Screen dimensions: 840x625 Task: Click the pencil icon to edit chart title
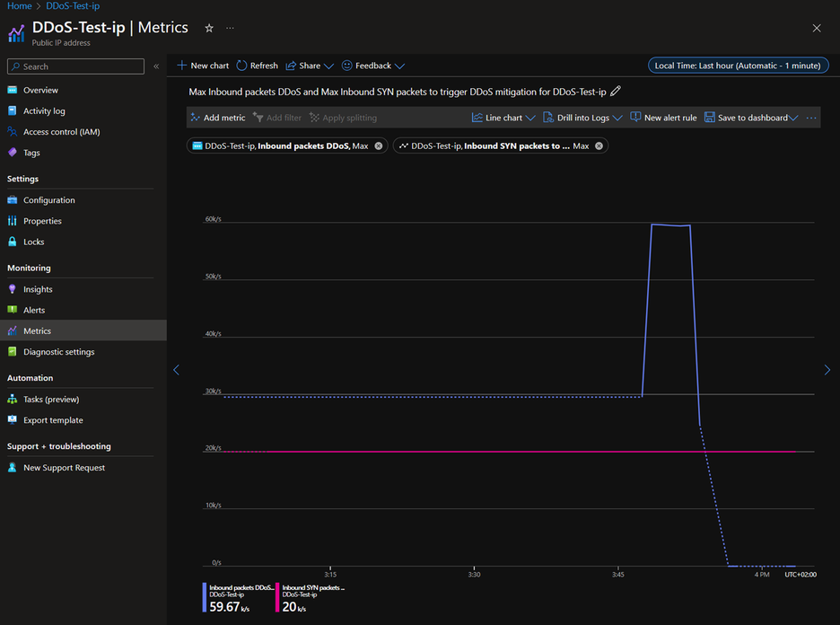click(616, 92)
